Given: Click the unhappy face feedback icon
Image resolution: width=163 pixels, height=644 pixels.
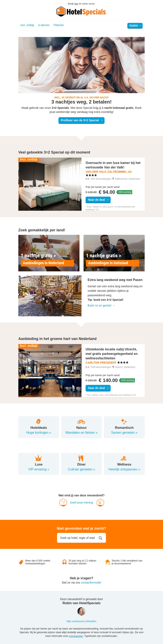Looking at the screenshot, I should coord(63,502).
